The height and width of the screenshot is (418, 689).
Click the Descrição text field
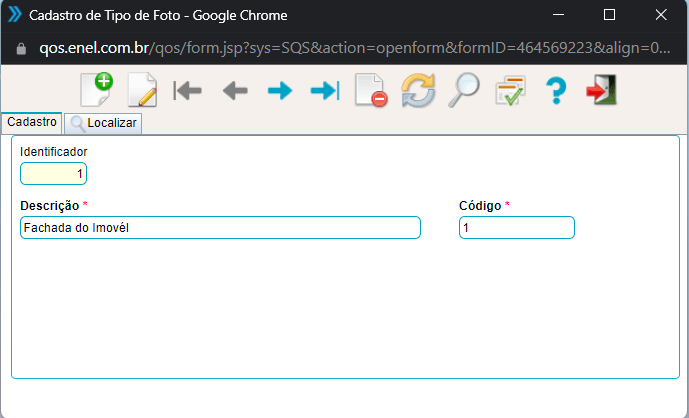tap(220, 228)
